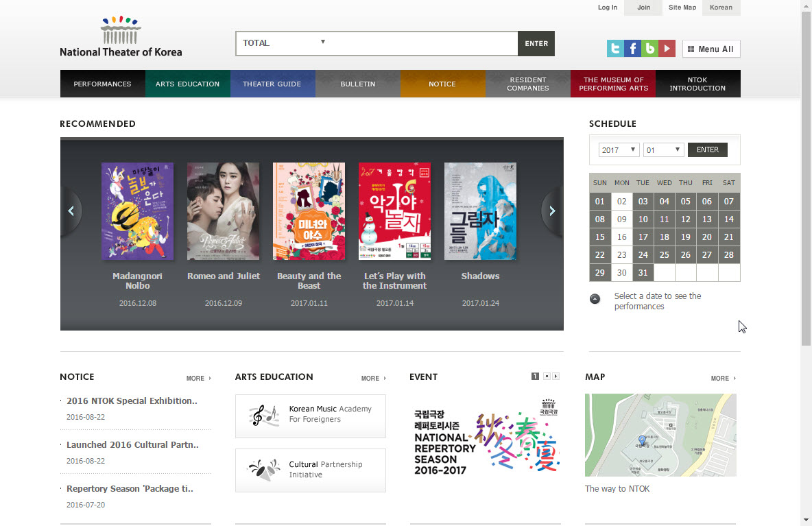Screen dimensions: 812x526
Task: Click the Menu All button
Action: point(711,49)
